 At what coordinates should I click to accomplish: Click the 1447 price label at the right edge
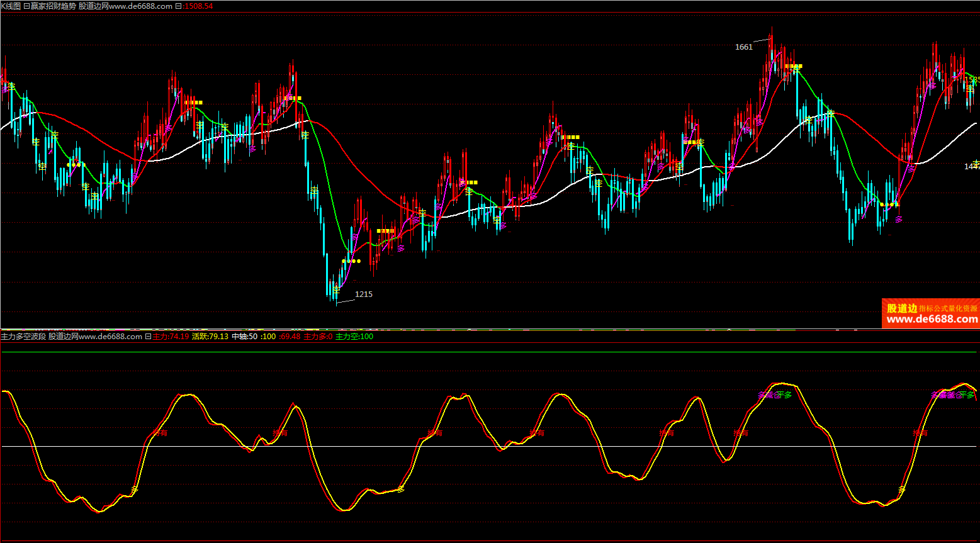(972, 167)
